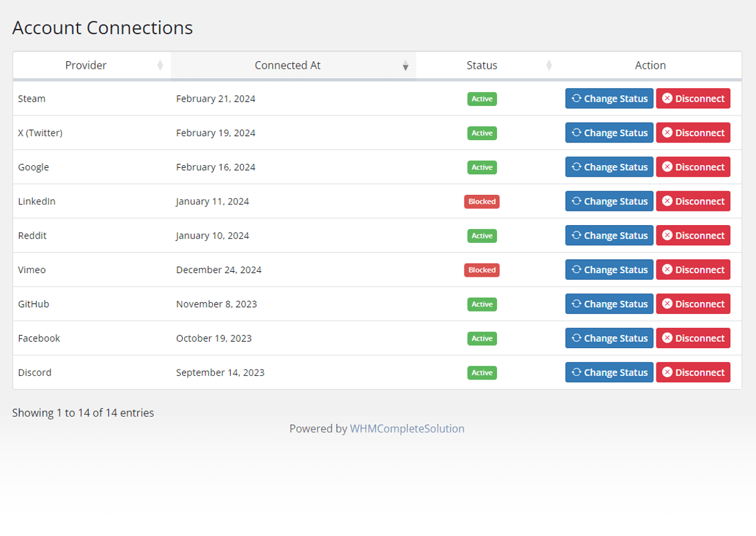Disconnect the Vimeo account
This screenshot has height=536, width=756.
click(x=693, y=269)
